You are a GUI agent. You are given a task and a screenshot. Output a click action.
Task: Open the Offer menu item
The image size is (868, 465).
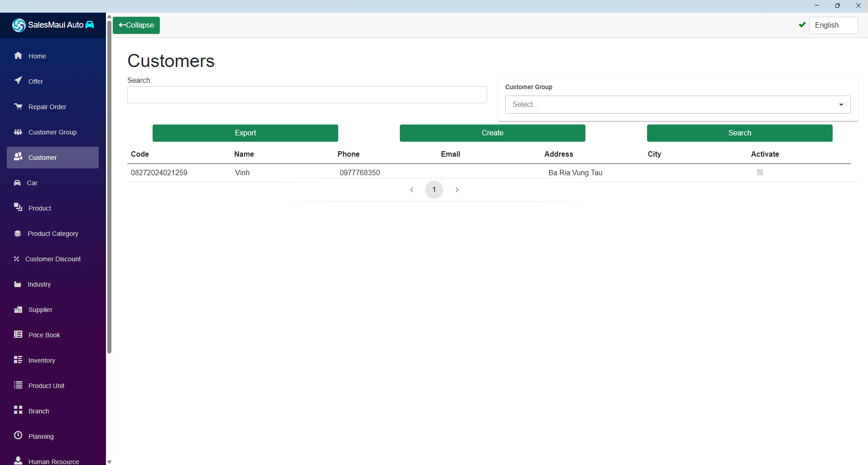(53, 81)
